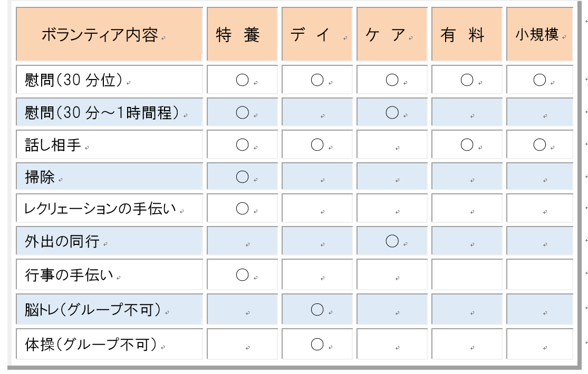
Task: Click the circle in 掃除 row under 特養
Action: click(242, 176)
